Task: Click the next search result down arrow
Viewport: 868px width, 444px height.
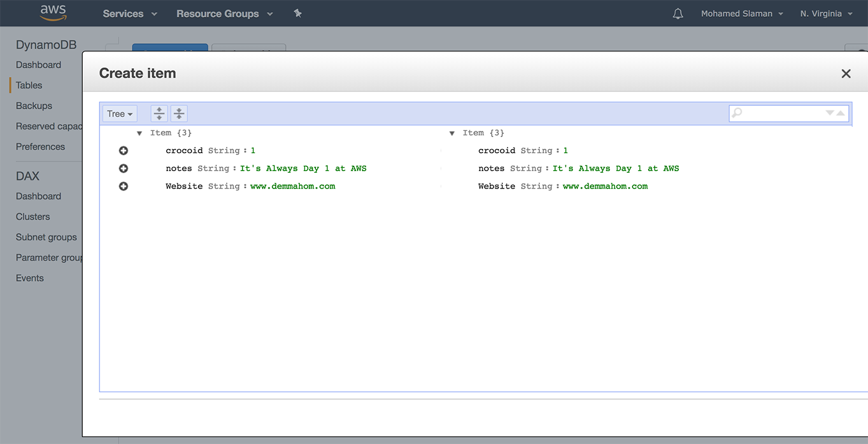Action: coord(830,113)
